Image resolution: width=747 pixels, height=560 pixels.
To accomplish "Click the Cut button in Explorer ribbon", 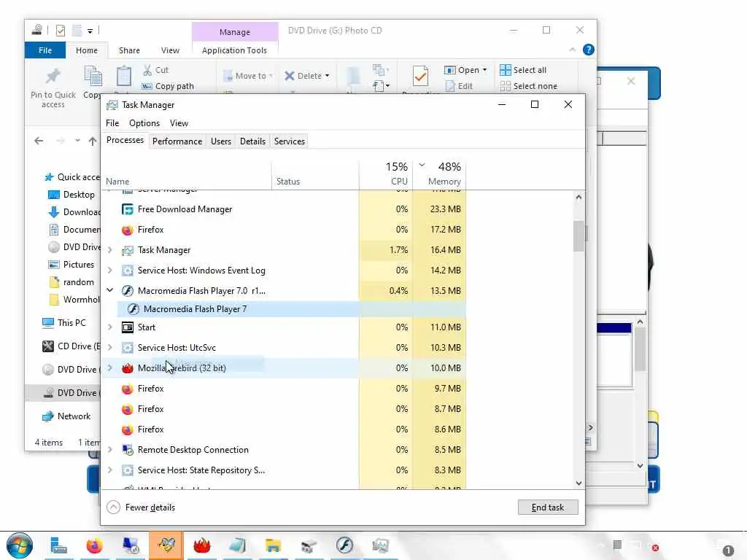I will (156, 70).
